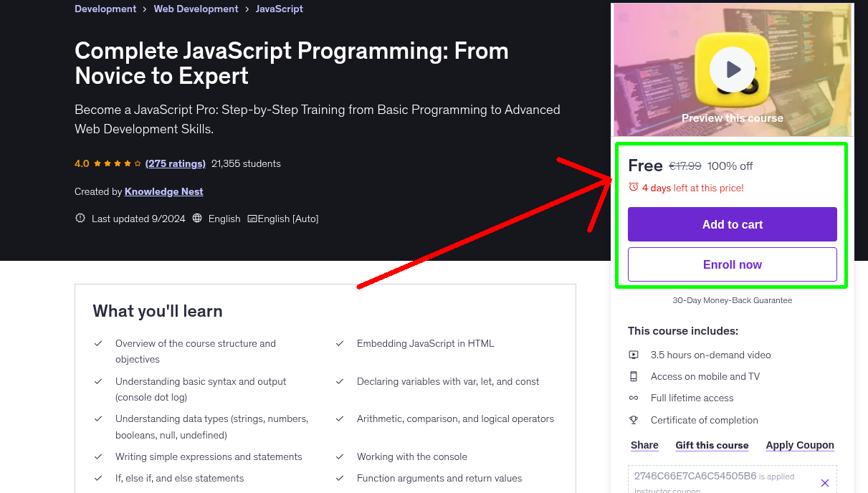Image resolution: width=868 pixels, height=493 pixels.
Task: Select the alarm clock icon beside the deadline
Action: click(633, 186)
